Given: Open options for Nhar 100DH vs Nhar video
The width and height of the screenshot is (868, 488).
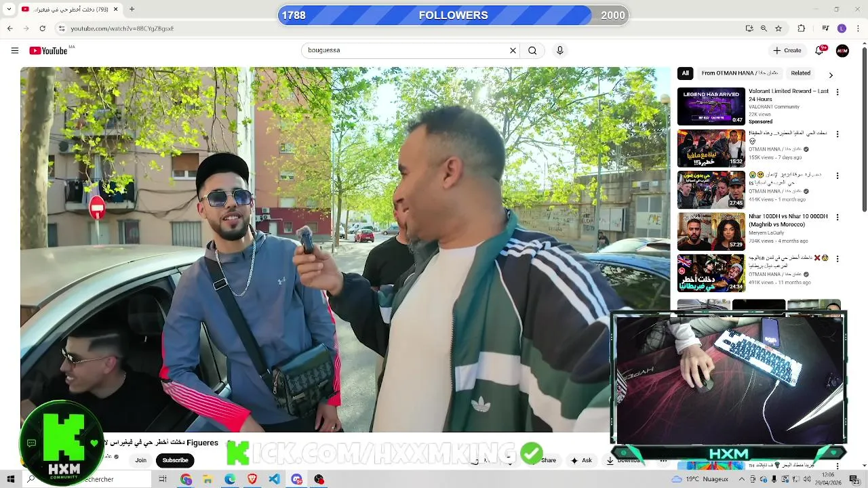Looking at the screenshot, I should tap(837, 218).
